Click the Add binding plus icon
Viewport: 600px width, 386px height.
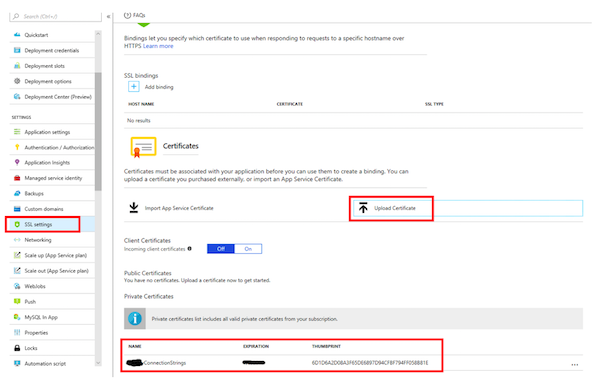click(134, 86)
